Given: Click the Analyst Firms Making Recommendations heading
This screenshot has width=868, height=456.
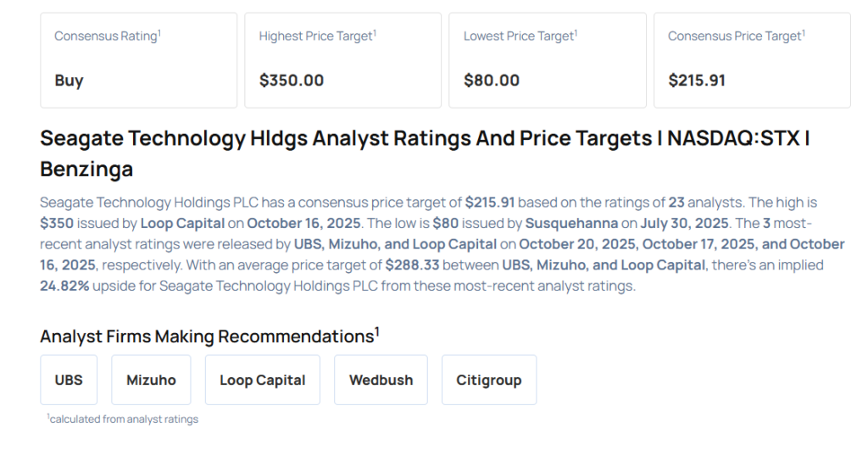Looking at the screenshot, I should (208, 336).
